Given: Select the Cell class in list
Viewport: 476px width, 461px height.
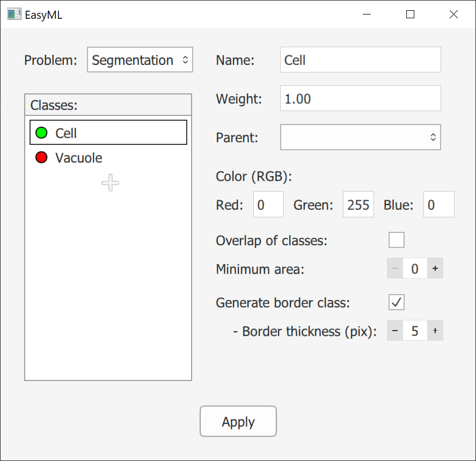Looking at the screenshot, I should tap(108, 133).
